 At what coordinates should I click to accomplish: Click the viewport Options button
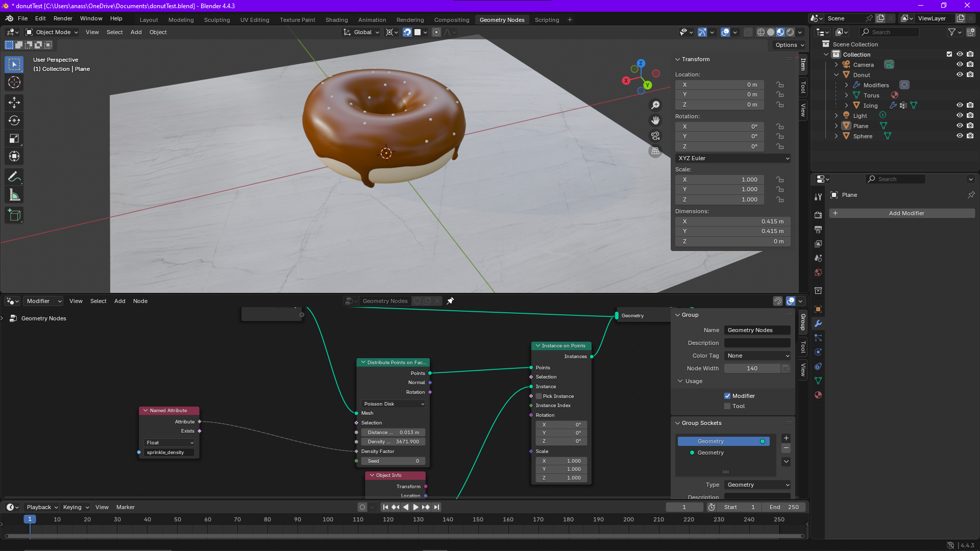(x=789, y=45)
